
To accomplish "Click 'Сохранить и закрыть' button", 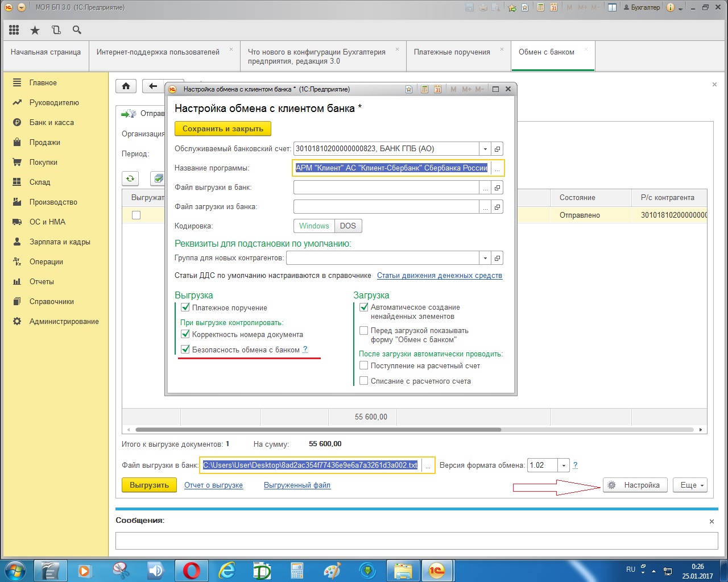I will pyautogui.click(x=222, y=129).
